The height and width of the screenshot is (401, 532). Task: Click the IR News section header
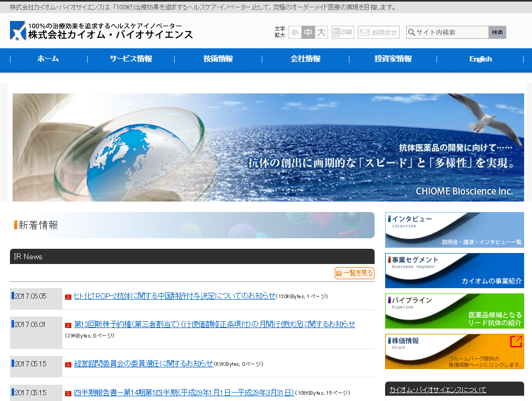(192, 256)
